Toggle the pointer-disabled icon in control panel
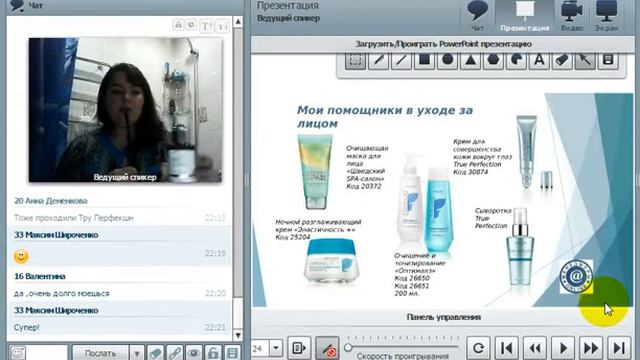 (327, 348)
